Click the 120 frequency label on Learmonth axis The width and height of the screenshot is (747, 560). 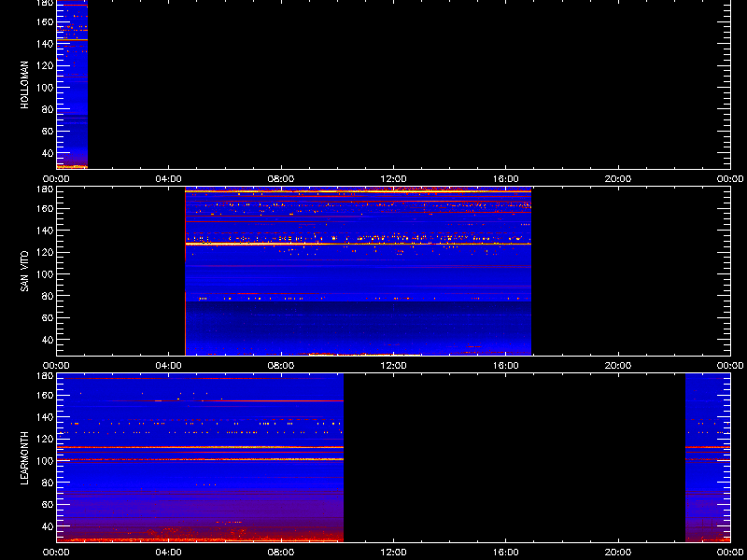(45, 439)
